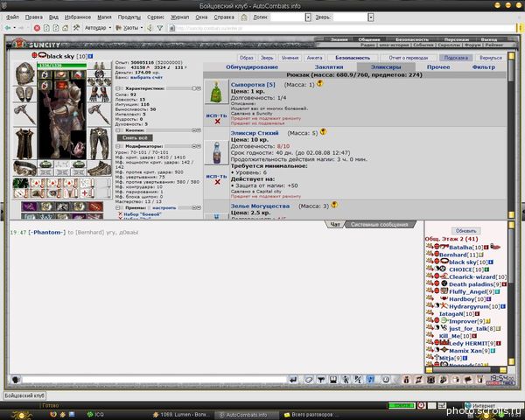The image size is (525, 420).
Task: Click the gold coin icon beside Эликсир Стихий
Action: point(323,131)
